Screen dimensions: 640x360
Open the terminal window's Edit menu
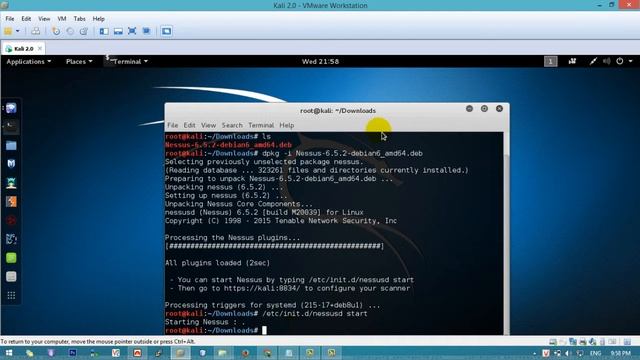pyautogui.click(x=189, y=125)
